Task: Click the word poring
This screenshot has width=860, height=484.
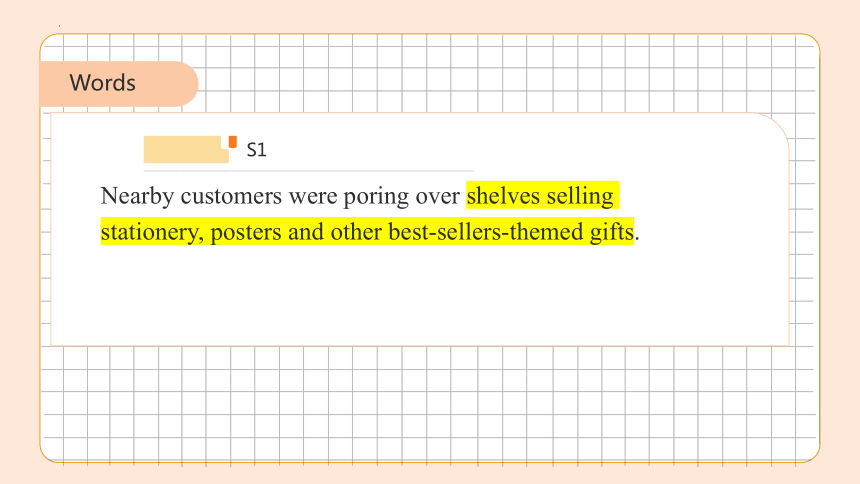Action: (376, 196)
